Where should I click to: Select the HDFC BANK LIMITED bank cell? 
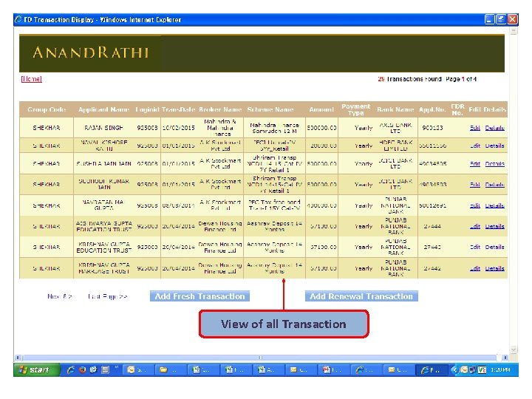[x=395, y=146]
